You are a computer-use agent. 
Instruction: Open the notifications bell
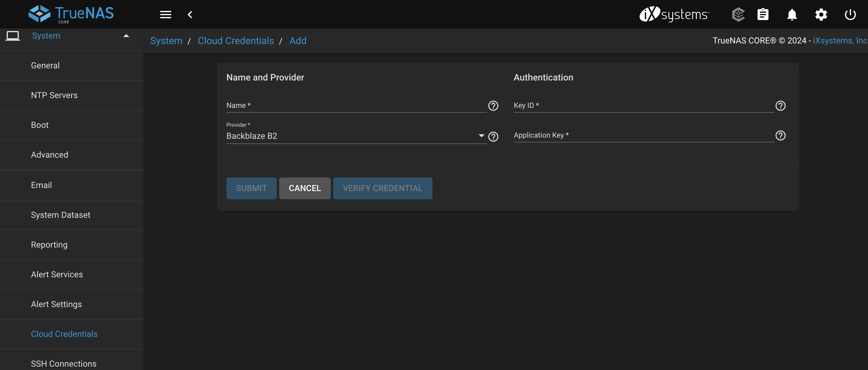[x=792, y=14]
